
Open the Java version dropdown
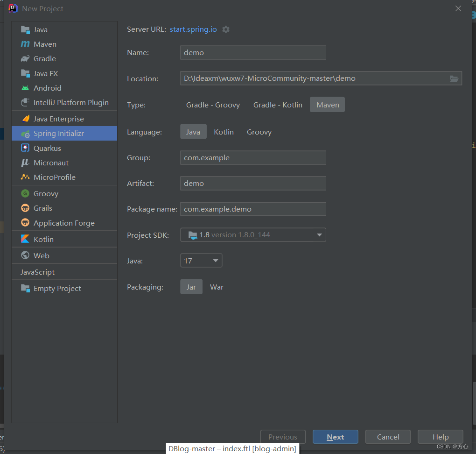coord(201,261)
